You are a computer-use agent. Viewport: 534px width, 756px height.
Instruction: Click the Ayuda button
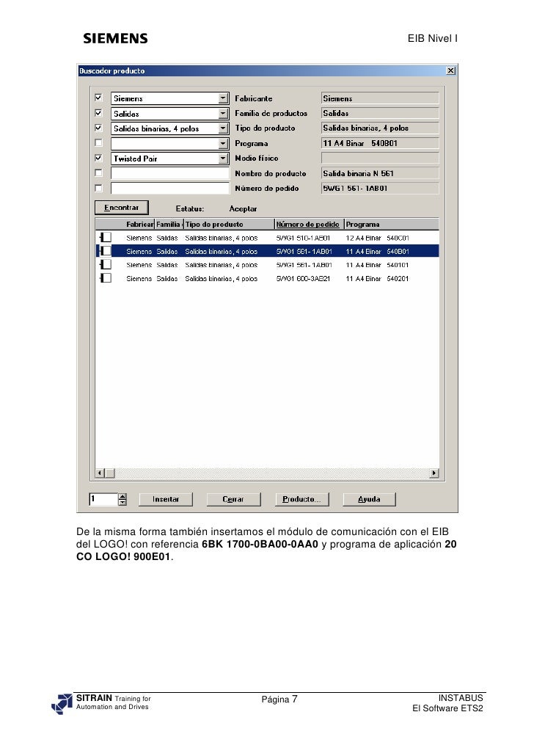pyautogui.click(x=369, y=500)
